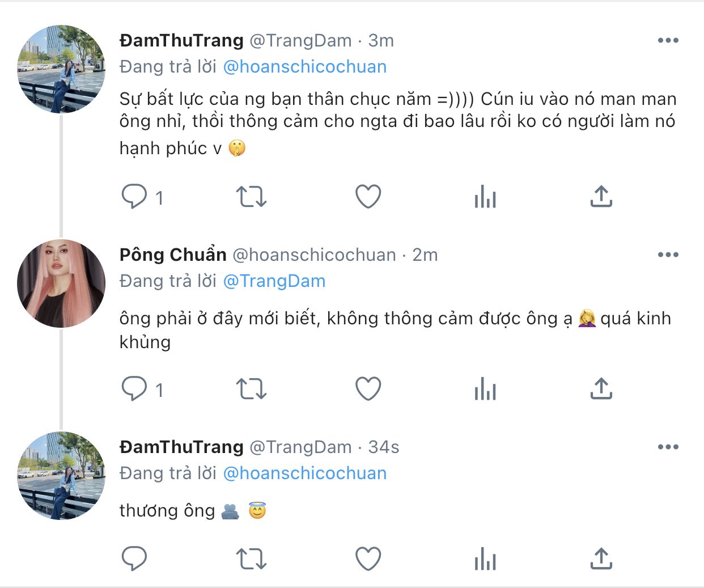Viewport: 704px width, 588px height.
Task: Like the first tweet by ĐamThuTrang
Action: [368, 197]
